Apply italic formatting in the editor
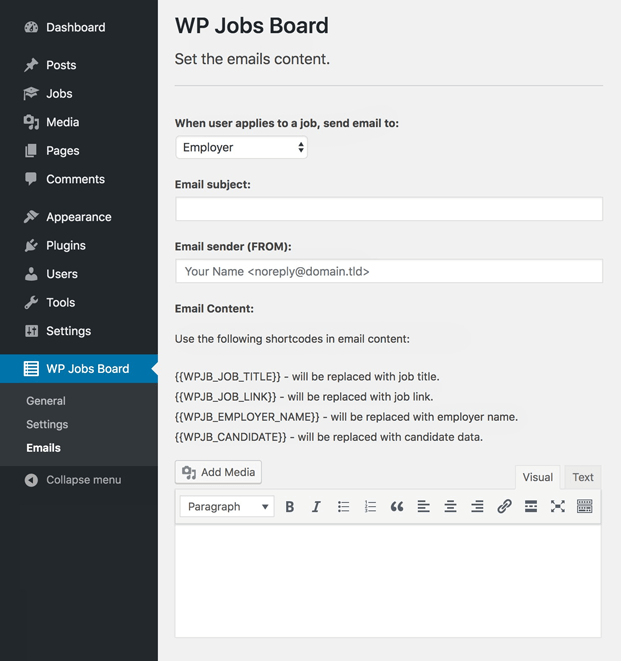Viewport: 621px width, 661px height. click(x=316, y=506)
